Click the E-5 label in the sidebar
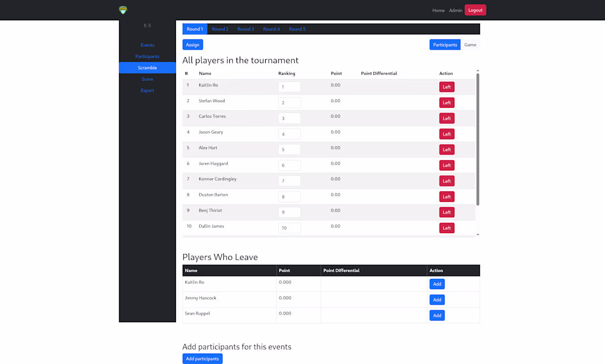The width and height of the screenshot is (605, 364). click(147, 25)
